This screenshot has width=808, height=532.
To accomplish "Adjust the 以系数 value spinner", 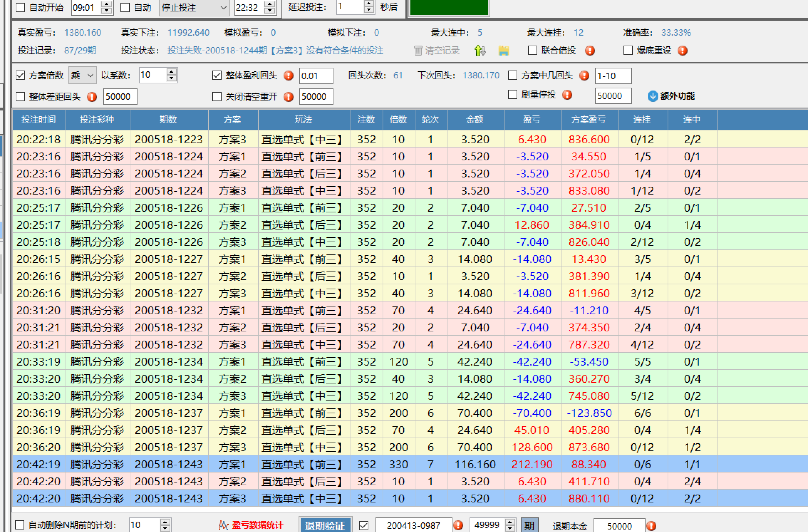I will pyautogui.click(x=171, y=75).
